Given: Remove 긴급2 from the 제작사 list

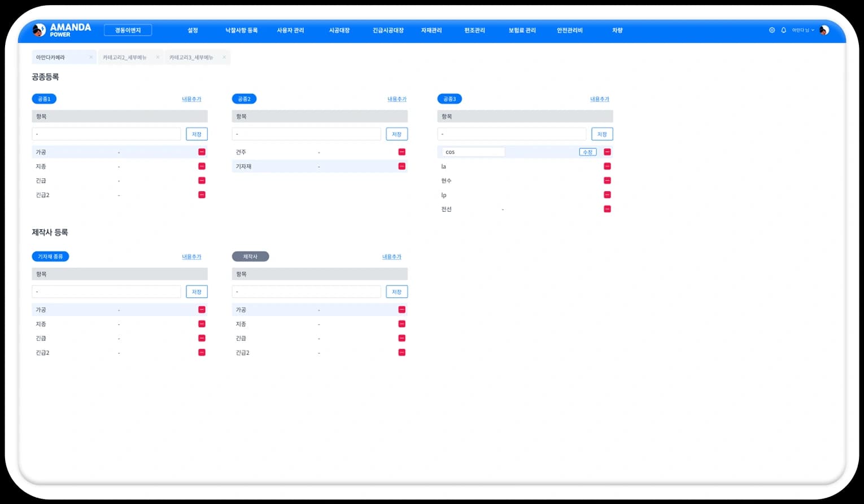Looking at the screenshot, I should (x=402, y=353).
